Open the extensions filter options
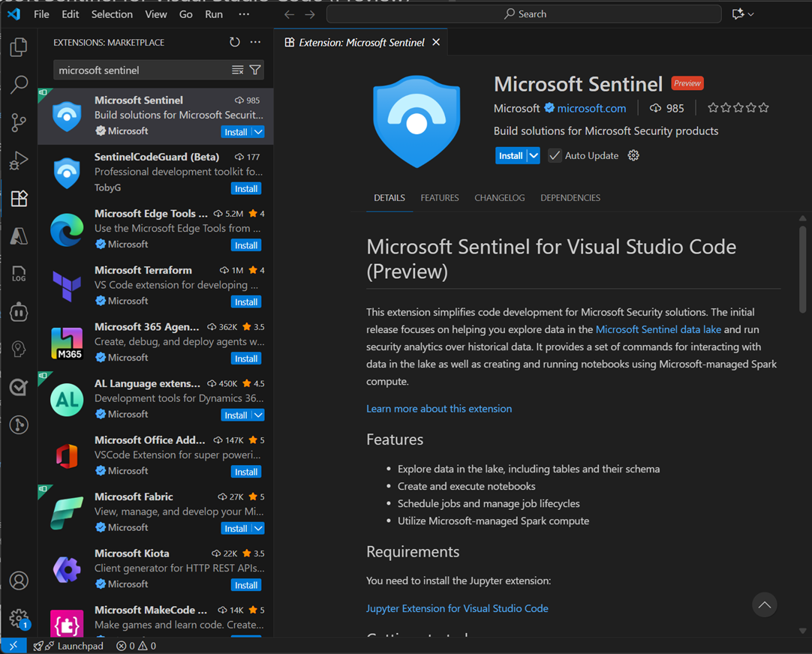812x654 pixels. [255, 68]
